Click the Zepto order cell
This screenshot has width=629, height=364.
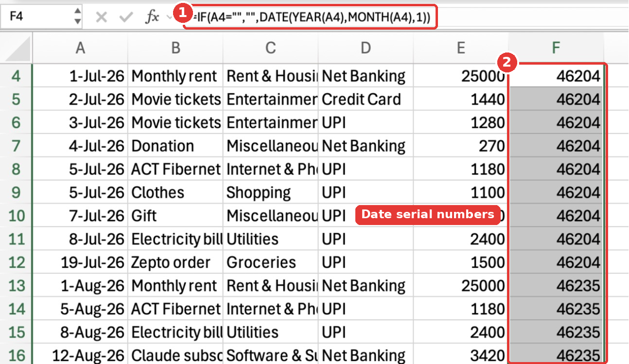(175, 262)
